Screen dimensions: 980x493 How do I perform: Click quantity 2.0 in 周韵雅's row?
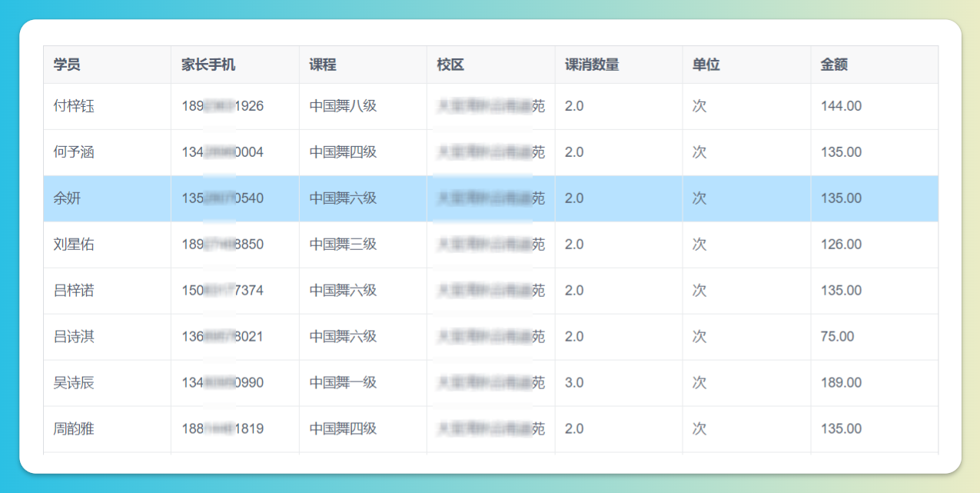point(574,429)
